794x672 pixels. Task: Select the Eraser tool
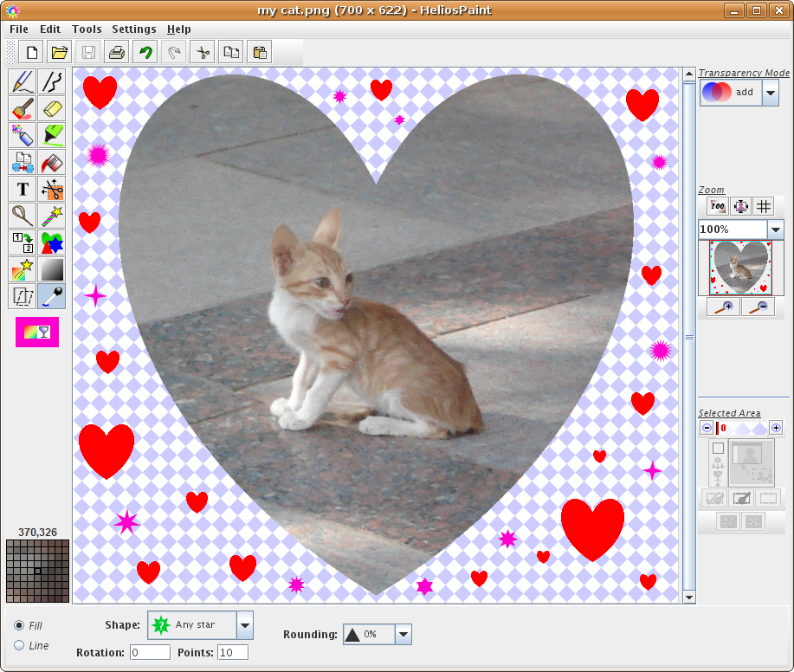click(x=52, y=108)
